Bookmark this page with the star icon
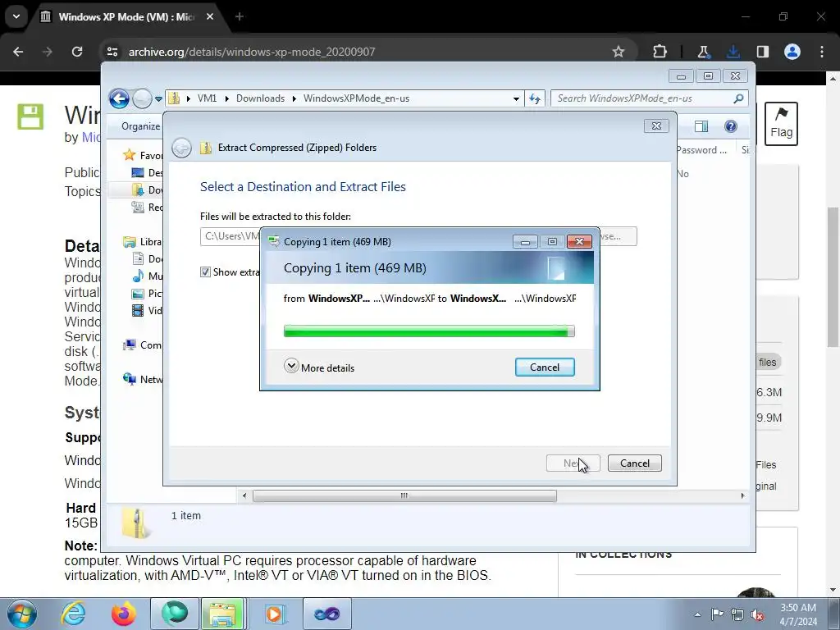 (x=619, y=52)
